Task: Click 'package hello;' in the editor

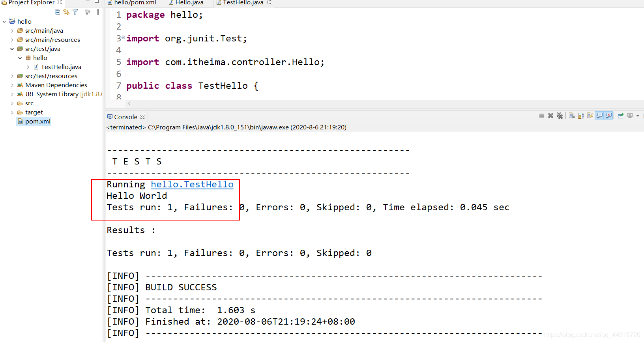Action: coord(165,15)
